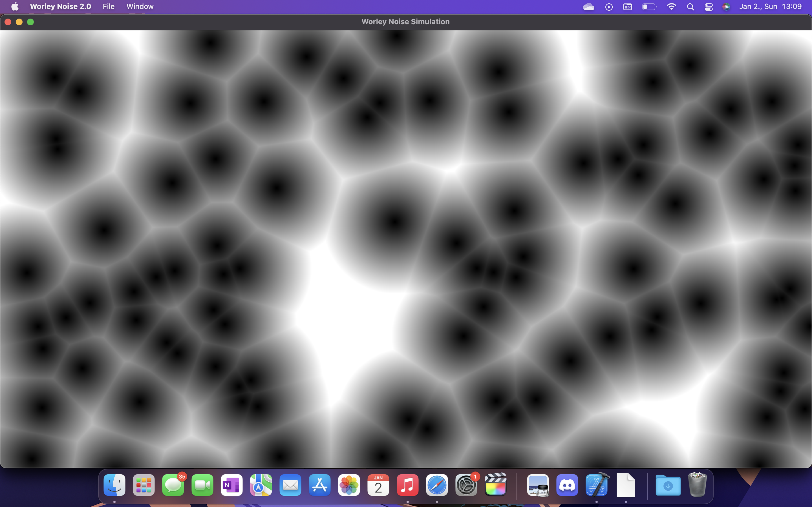Open Finder from the dock

tap(114, 485)
